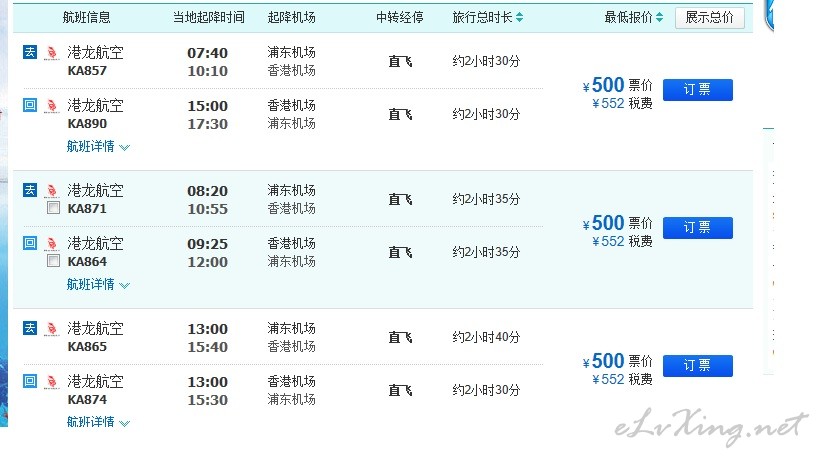Book the KA865 round trip with 订票
This screenshot has width=819, height=460.
pyautogui.click(x=697, y=365)
